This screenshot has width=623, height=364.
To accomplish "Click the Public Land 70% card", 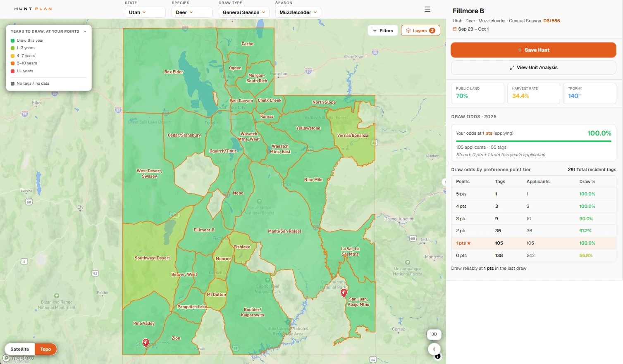I will tap(477, 93).
